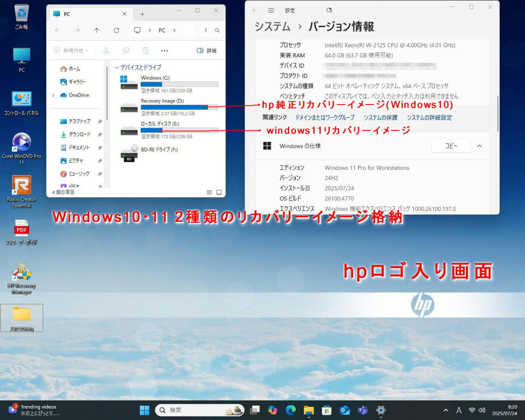
Task: Expand the OneDrive tree node
Action: click(53, 95)
